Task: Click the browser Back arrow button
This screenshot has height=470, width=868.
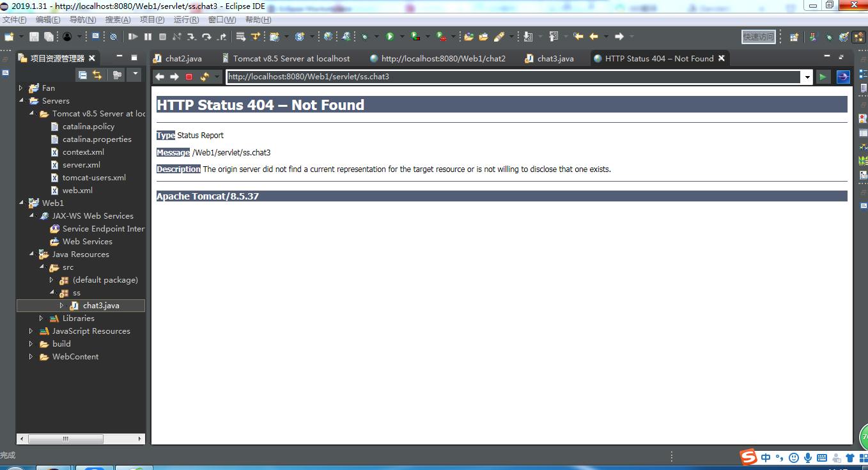Action: (160, 77)
